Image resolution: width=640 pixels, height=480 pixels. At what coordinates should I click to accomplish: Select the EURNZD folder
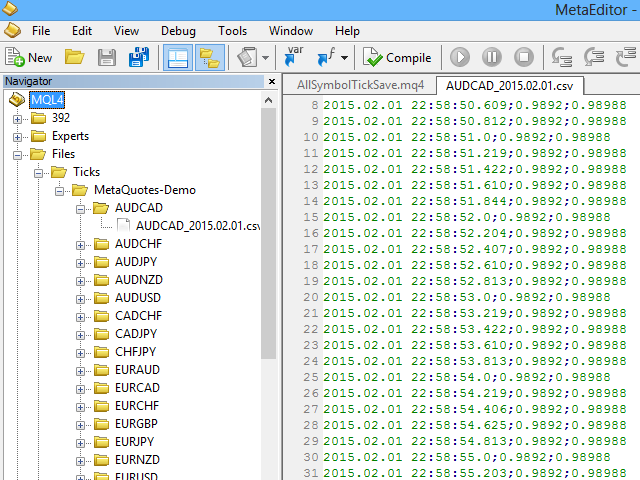tap(137, 460)
